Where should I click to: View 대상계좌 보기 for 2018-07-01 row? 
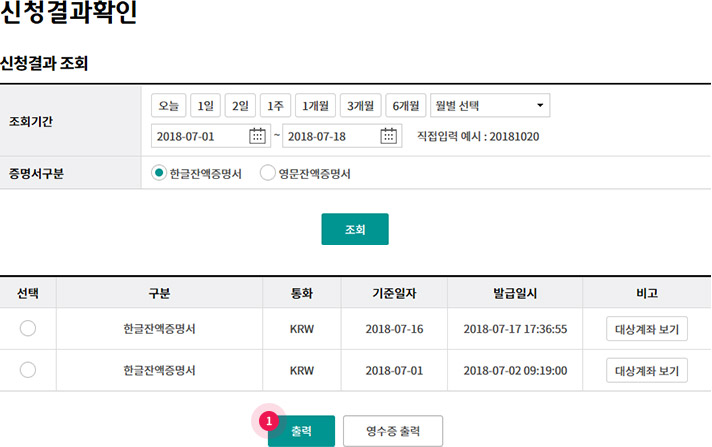click(647, 370)
